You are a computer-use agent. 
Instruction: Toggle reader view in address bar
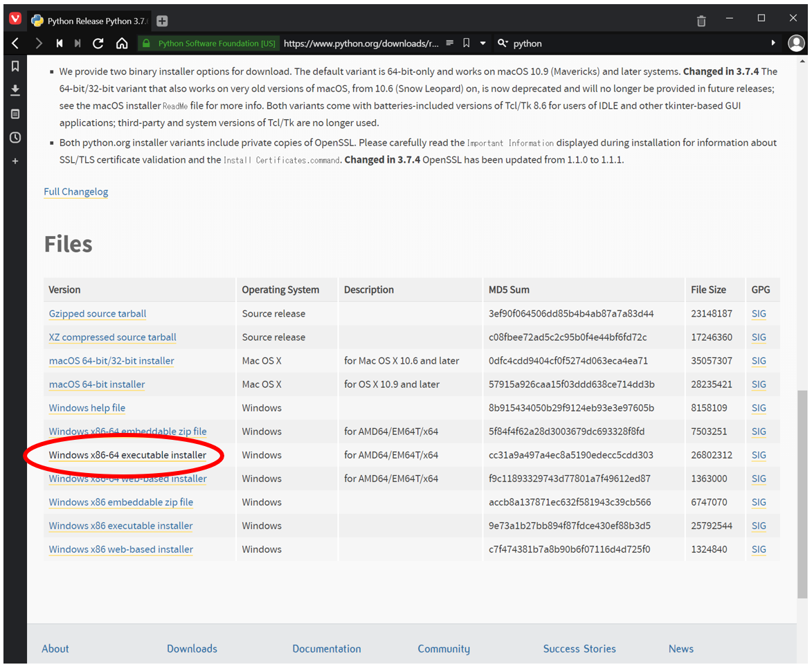coord(449,43)
